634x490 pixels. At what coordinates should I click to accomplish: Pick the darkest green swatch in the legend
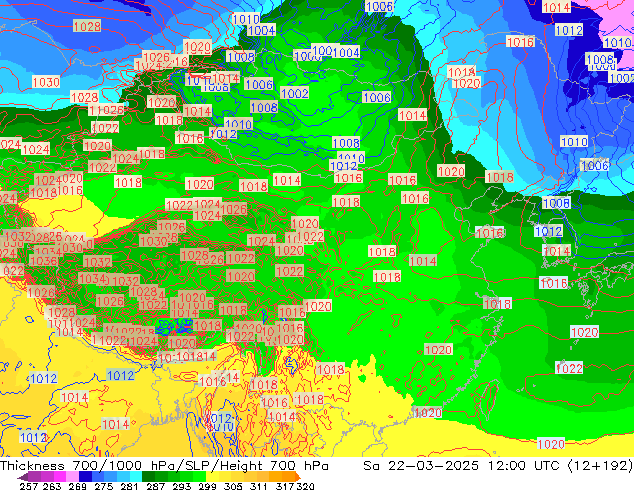click(x=148, y=477)
